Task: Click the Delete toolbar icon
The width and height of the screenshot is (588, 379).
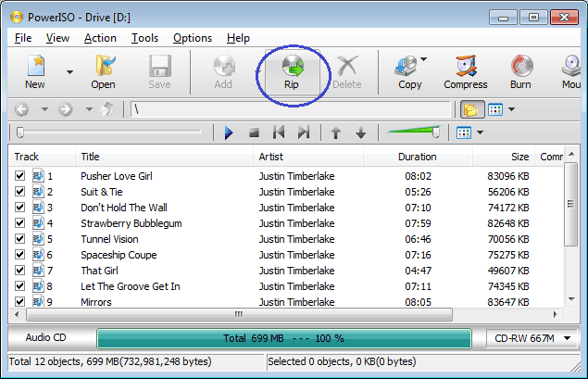Action: coord(347,72)
